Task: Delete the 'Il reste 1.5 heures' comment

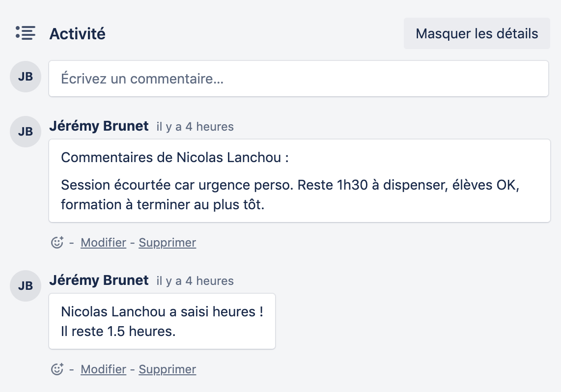Action: coord(167,369)
